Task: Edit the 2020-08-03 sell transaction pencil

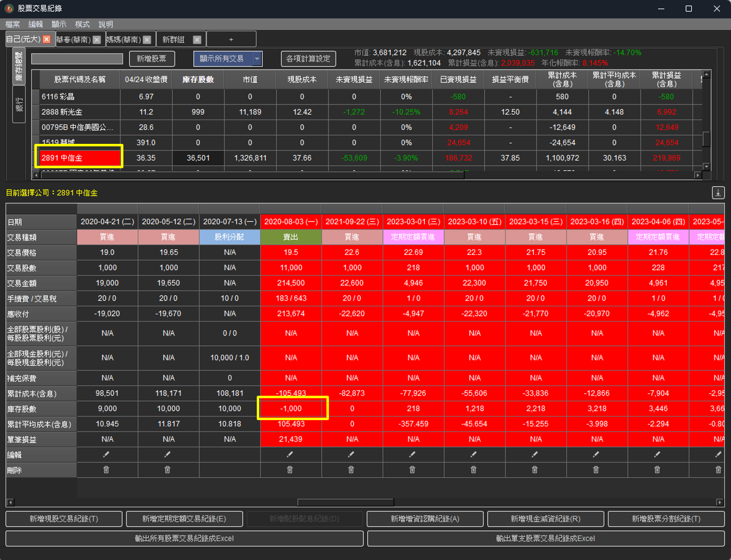Action: click(x=290, y=454)
